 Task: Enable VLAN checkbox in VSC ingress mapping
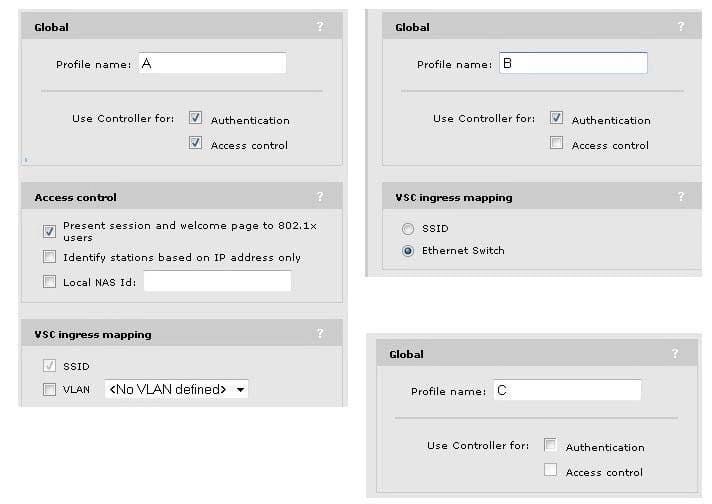point(50,390)
